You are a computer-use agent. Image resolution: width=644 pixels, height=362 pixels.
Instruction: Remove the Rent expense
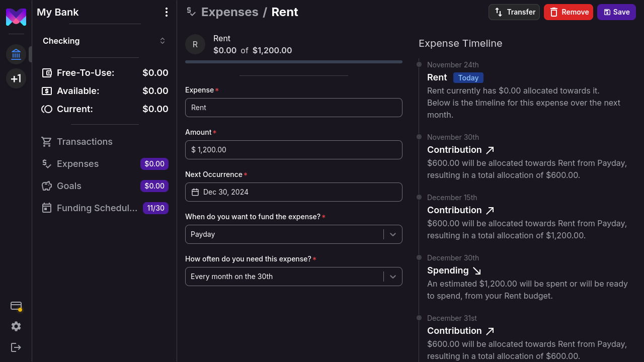coord(568,12)
